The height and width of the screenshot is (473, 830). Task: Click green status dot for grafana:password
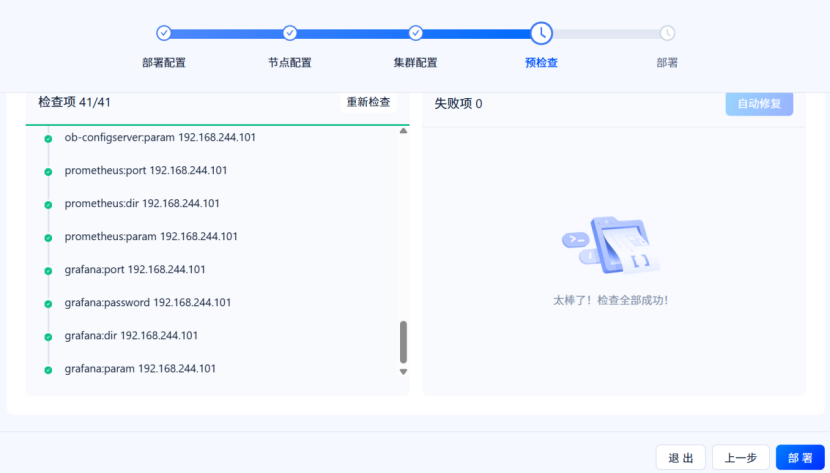48,304
